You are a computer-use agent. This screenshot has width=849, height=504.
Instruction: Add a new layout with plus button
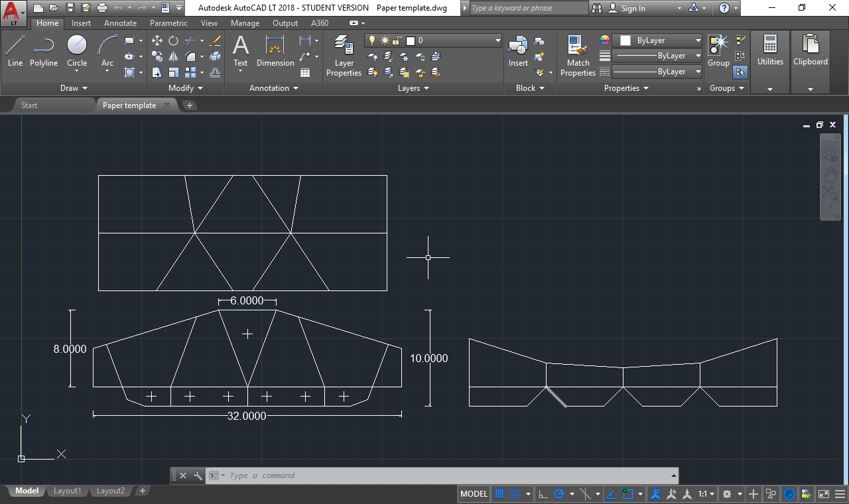pos(142,491)
